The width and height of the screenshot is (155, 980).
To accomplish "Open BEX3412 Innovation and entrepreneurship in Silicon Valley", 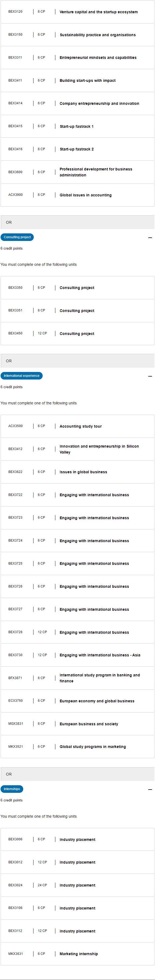I will pyautogui.click(x=77, y=449).
